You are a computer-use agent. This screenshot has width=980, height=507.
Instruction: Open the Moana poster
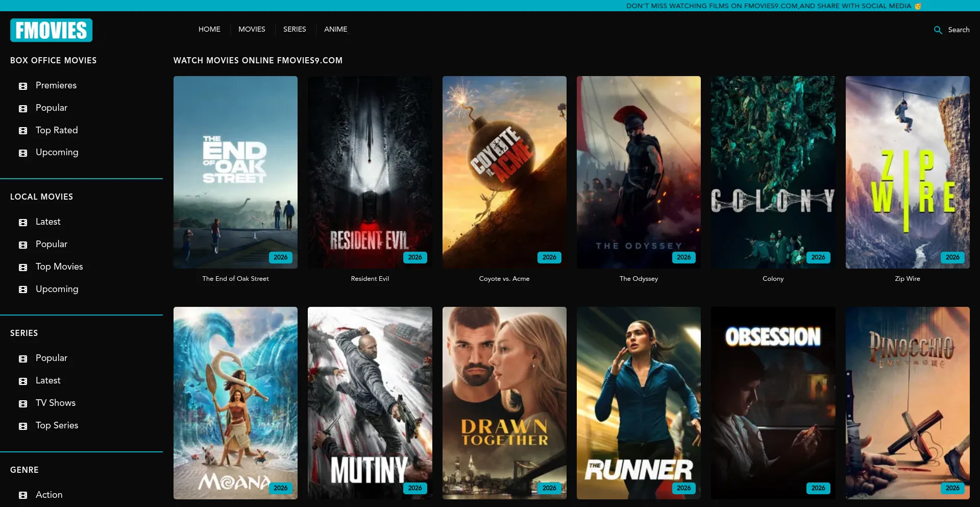[x=235, y=403]
